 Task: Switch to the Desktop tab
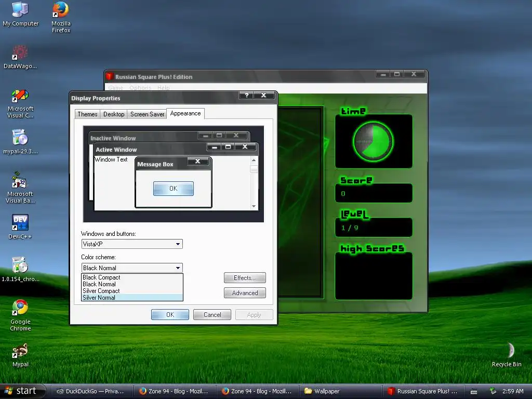click(114, 114)
